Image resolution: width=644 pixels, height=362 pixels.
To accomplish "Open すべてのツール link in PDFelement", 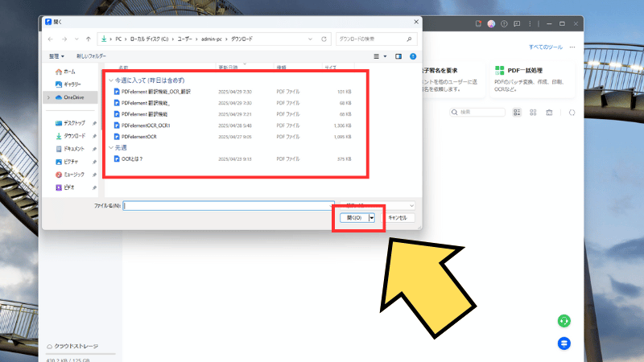I will [x=546, y=47].
